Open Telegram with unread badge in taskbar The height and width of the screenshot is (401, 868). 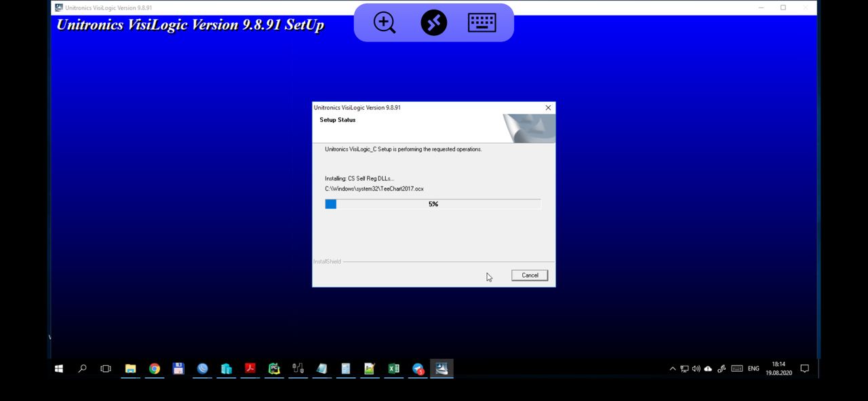[418, 368]
